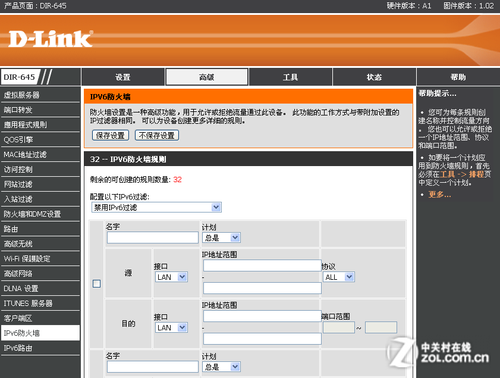500x378 pixels.
Task: Click the 保存设置 button
Action: click(x=110, y=135)
